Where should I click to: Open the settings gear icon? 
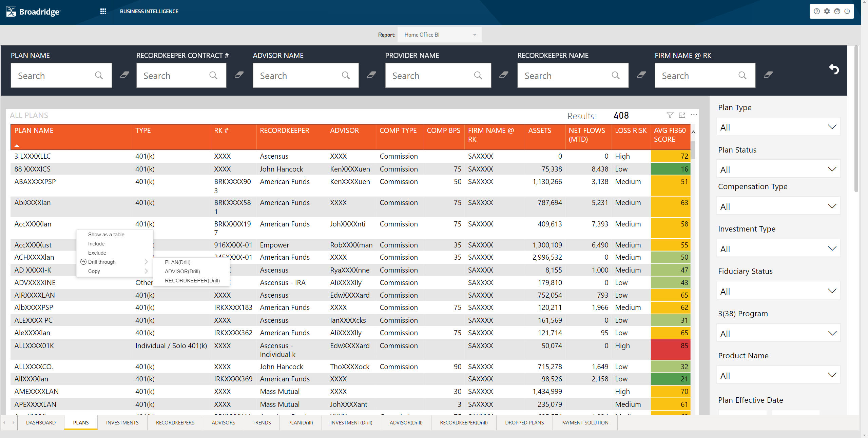click(827, 12)
